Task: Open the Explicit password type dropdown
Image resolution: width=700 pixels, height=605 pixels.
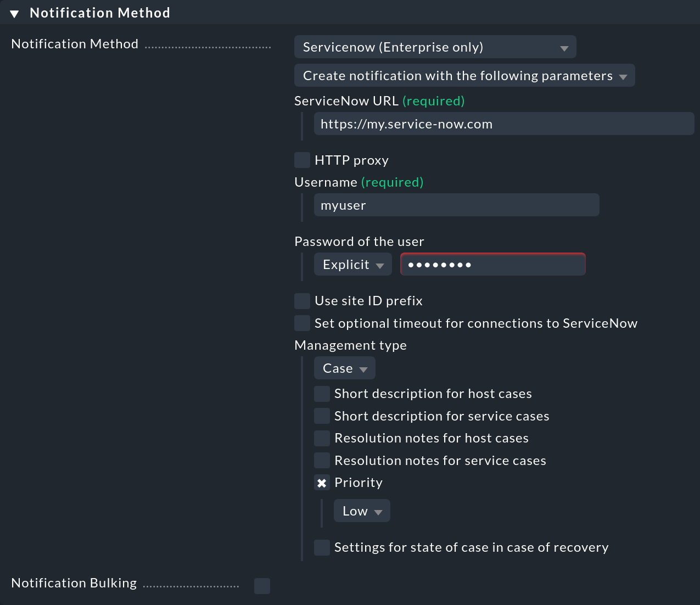Action: (353, 264)
